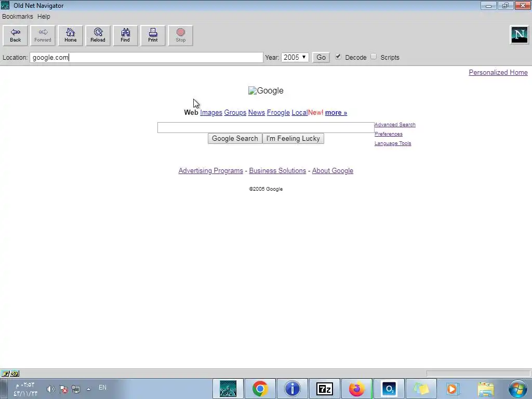Image resolution: width=532 pixels, height=399 pixels.
Task: Click the Google search text box
Action: click(x=265, y=128)
